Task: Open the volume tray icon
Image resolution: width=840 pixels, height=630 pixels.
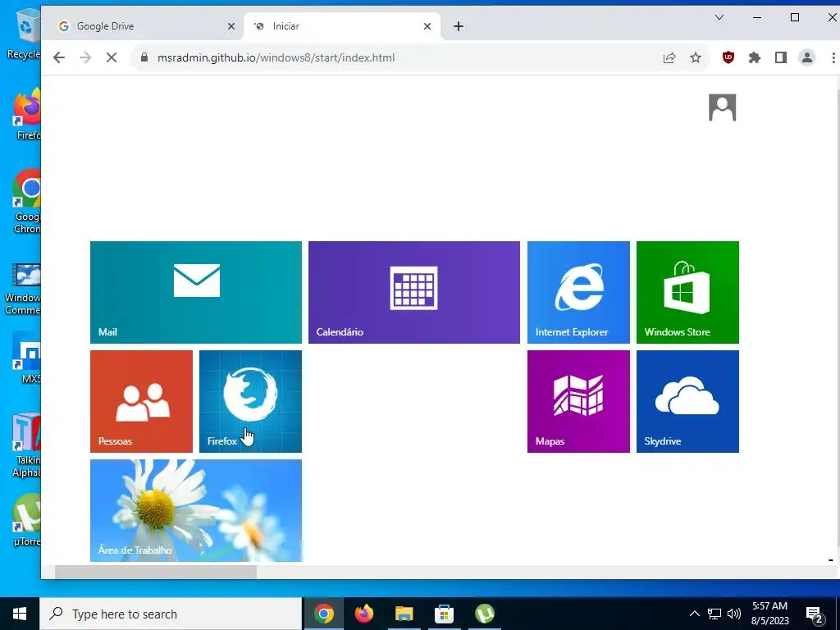Action: click(734, 614)
